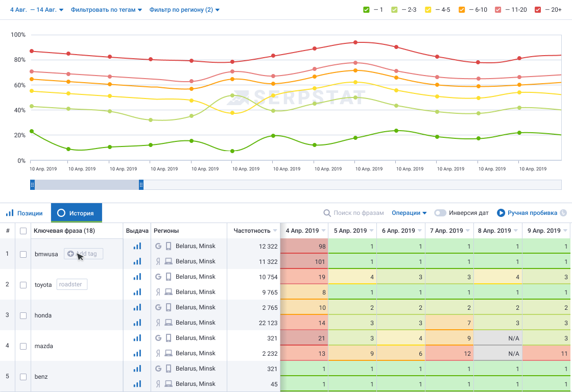Click mobile device icon in mazda 321 row
This screenshot has height=392, width=572.
(x=169, y=338)
